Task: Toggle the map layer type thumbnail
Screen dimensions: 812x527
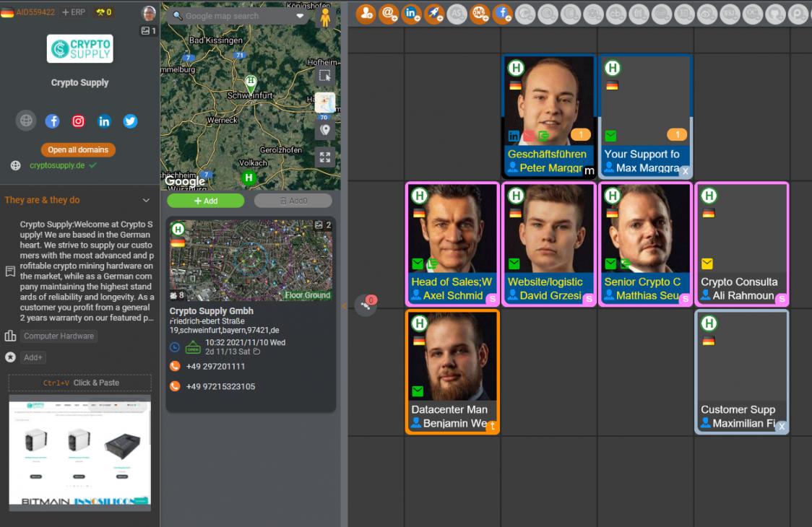Action: tap(324, 103)
